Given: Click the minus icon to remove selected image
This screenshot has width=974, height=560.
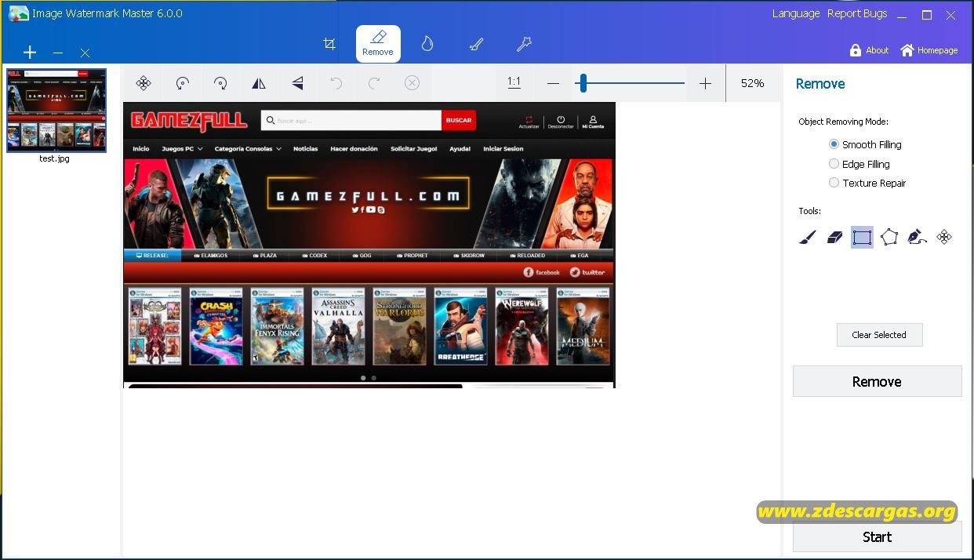Looking at the screenshot, I should coord(58,53).
